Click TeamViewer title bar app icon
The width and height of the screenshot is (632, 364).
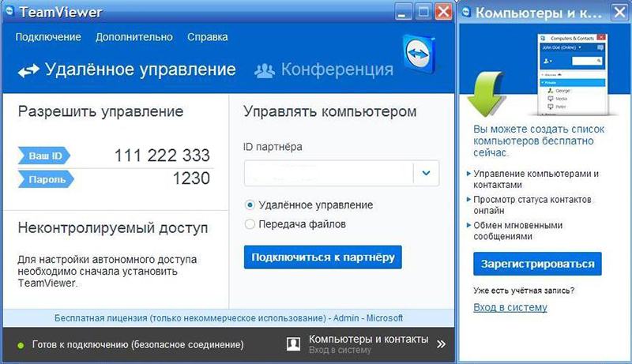(9, 11)
